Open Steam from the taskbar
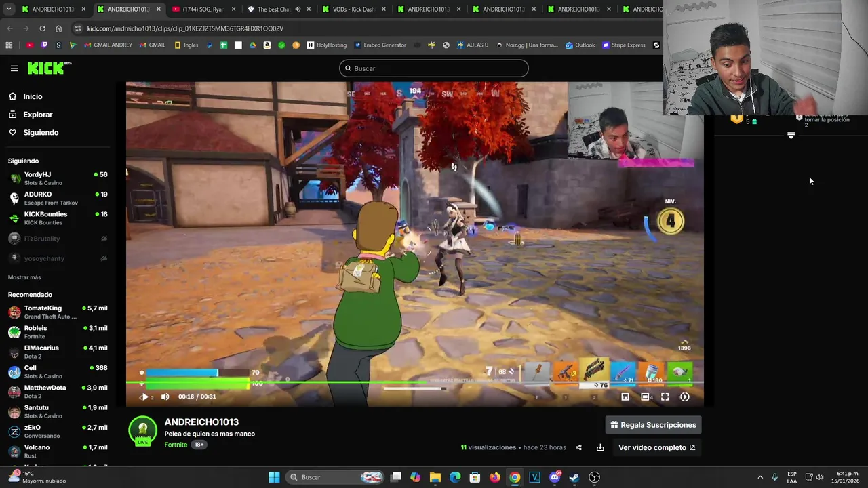 (574, 477)
